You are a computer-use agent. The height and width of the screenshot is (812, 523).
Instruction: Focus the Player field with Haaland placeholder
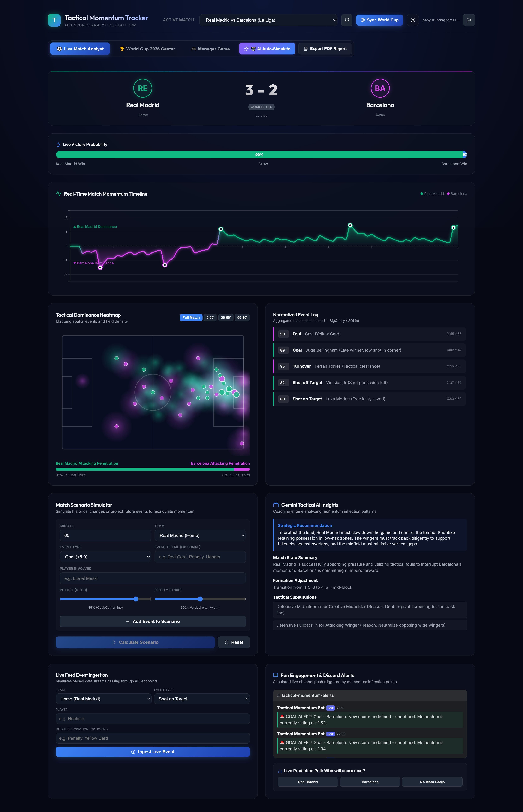153,719
